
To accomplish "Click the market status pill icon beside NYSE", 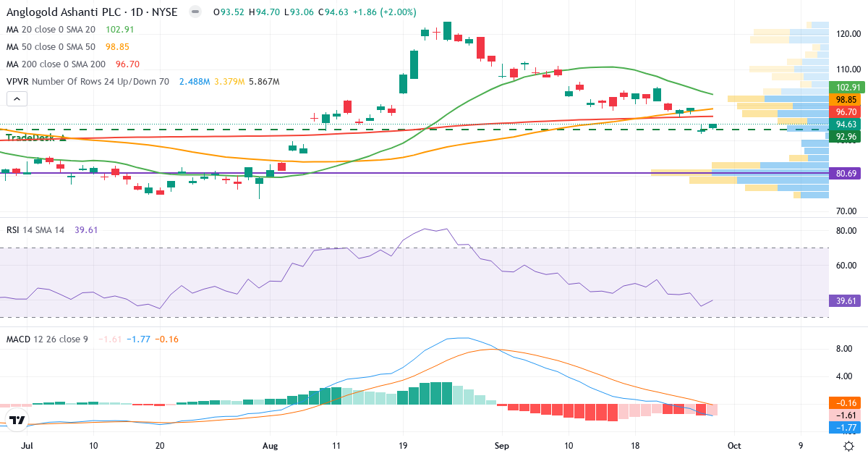I will (194, 12).
